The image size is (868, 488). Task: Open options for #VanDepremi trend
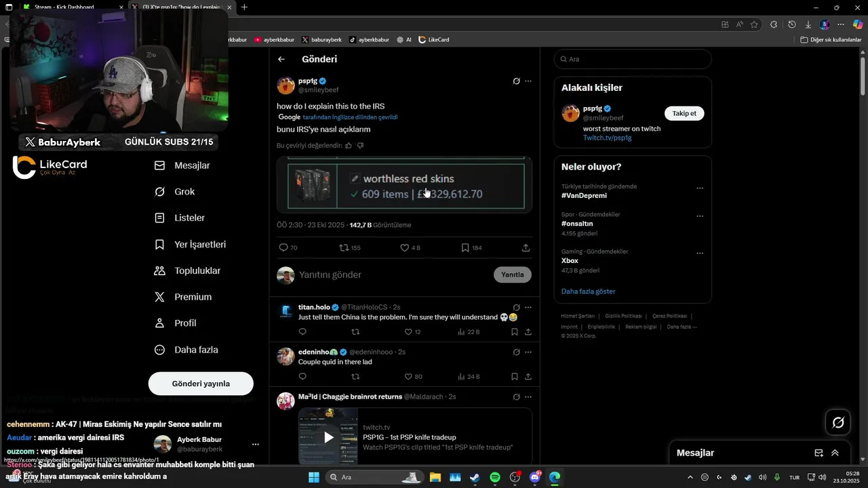click(700, 188)
